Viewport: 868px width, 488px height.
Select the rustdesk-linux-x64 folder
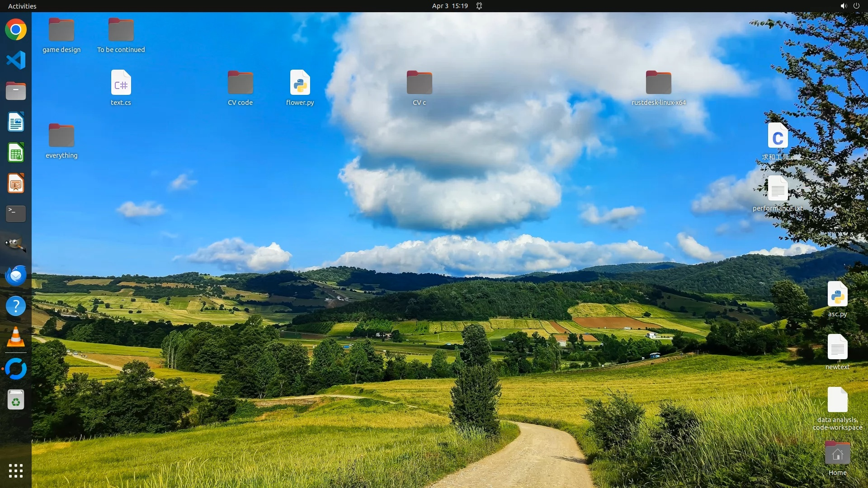[x=658, y=83]
